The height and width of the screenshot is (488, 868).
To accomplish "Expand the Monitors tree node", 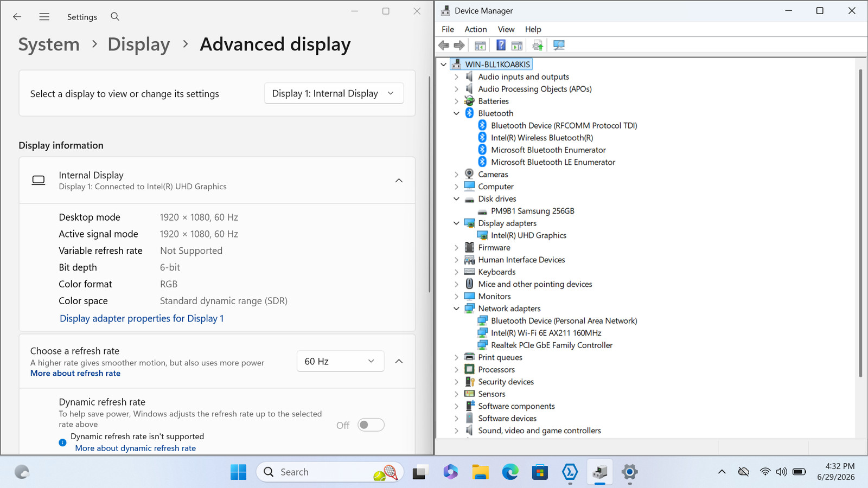I will (456, 297).
